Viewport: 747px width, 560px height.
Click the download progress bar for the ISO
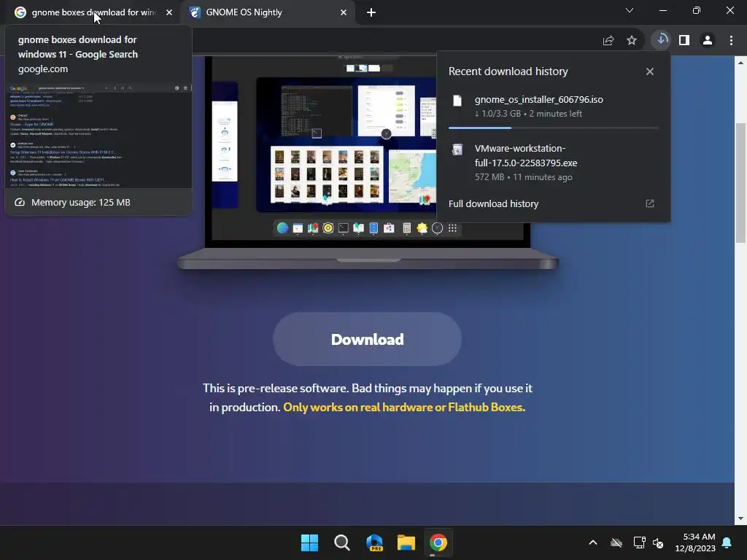pos(554,128)
